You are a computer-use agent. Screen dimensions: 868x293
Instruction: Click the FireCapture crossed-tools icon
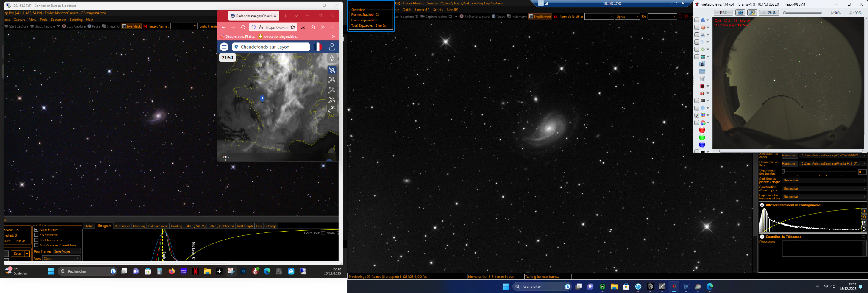pyautogui.click(x=703, y=35)
